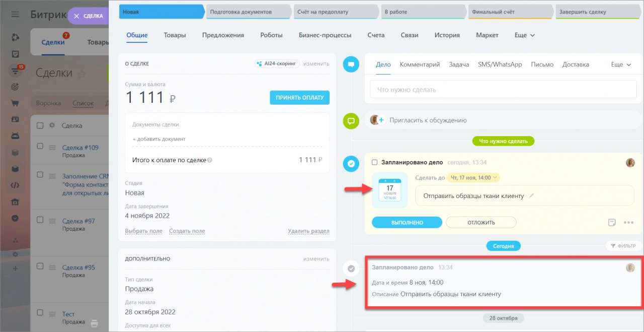Open the three-dots menu on the planned activity

[628, 222]
